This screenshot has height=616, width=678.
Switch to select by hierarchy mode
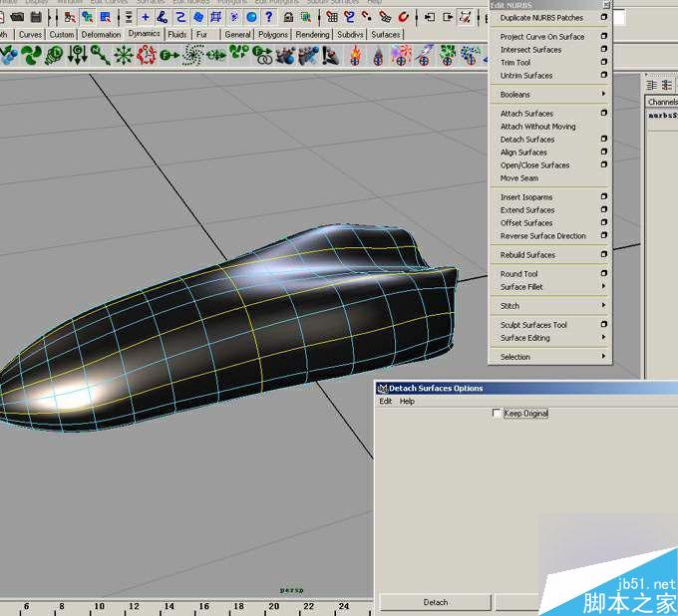[x=70, y=17]
